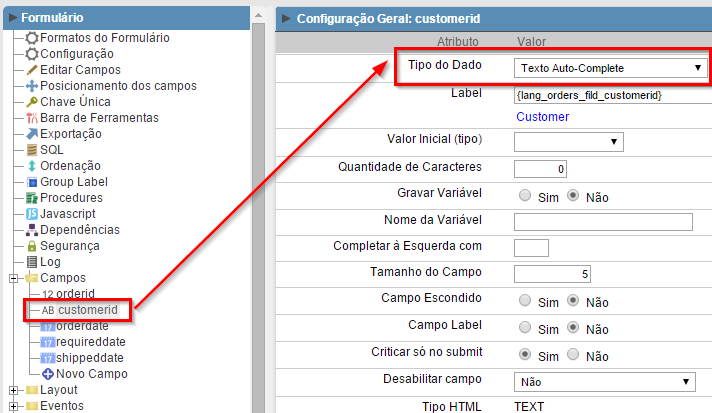Open Barra de Ferramentas tools icon
Viewport: 712px width, 413px height.
[32, 118]
